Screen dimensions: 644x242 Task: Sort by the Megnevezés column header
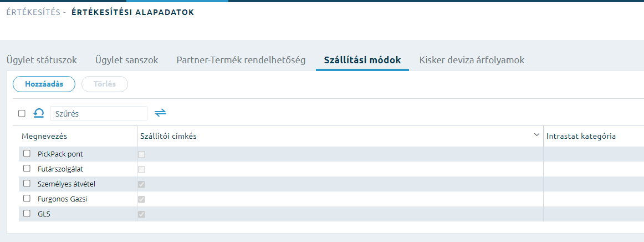pyautogui.click(x=44, y=136)
